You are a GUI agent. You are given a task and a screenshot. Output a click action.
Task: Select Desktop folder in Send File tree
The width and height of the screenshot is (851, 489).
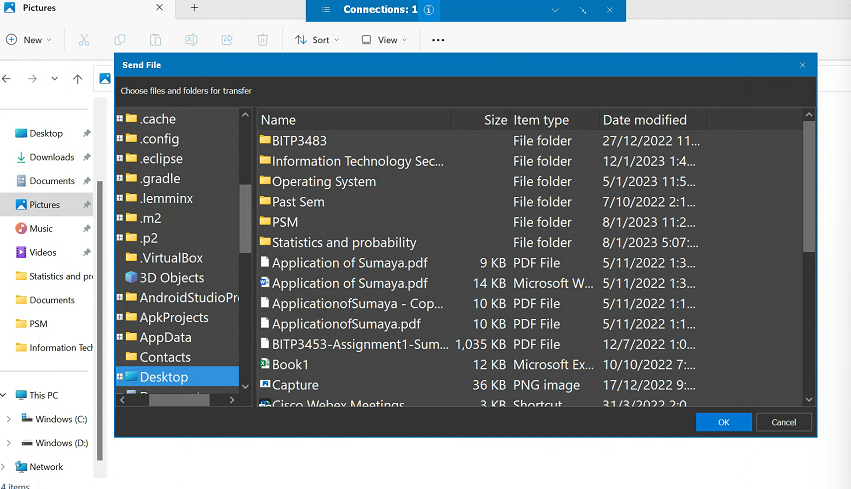pos(164,377)
